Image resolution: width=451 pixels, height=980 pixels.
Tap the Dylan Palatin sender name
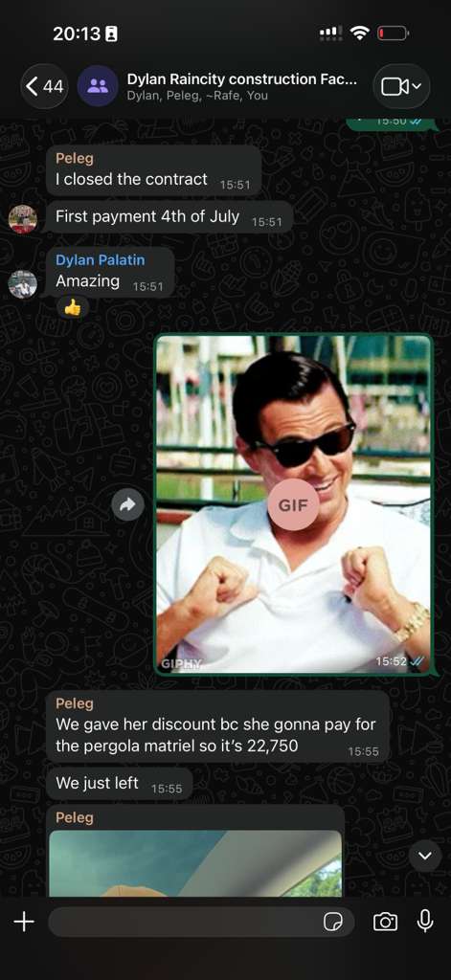pos(101,260)
